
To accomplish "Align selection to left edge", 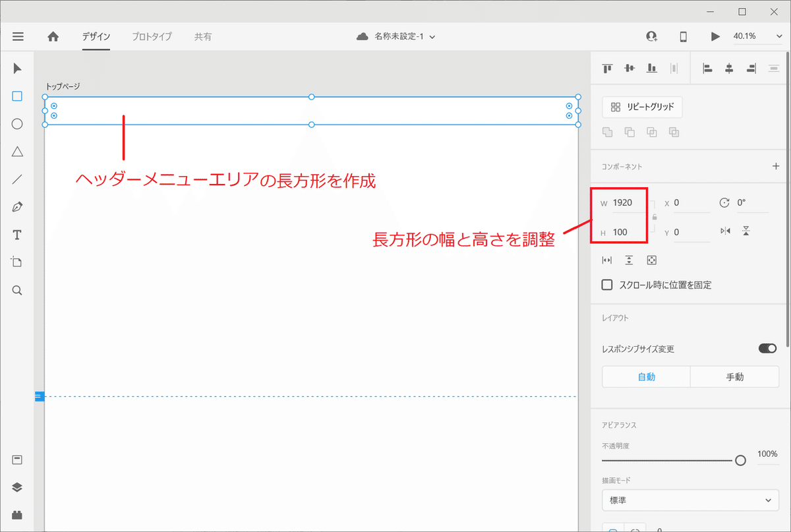I will (707, 68).
